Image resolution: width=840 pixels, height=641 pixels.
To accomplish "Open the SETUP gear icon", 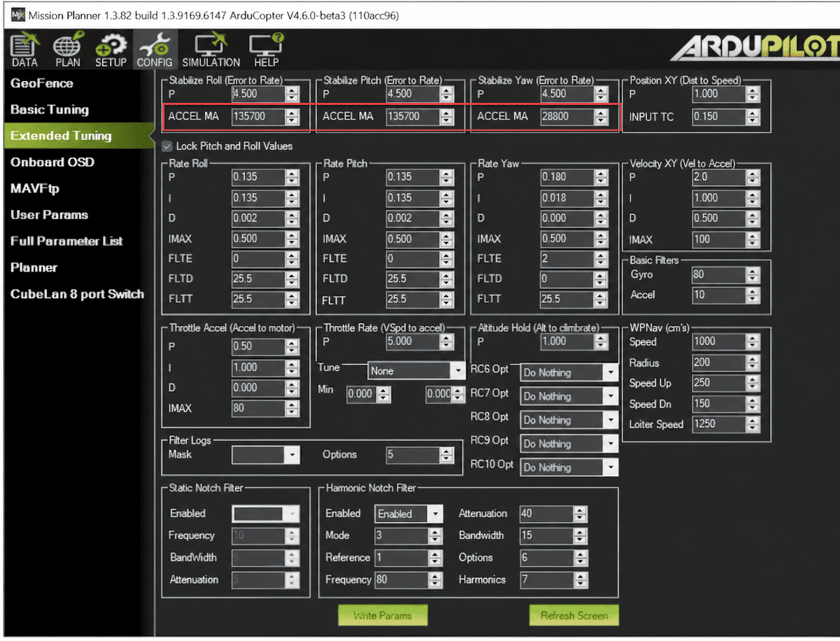I will (x=111, y=51).
